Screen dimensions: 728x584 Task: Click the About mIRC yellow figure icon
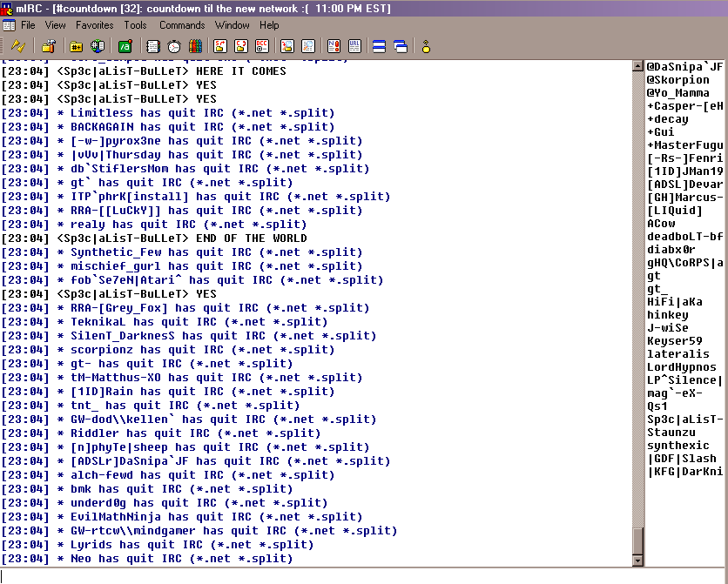pos(426,46)
